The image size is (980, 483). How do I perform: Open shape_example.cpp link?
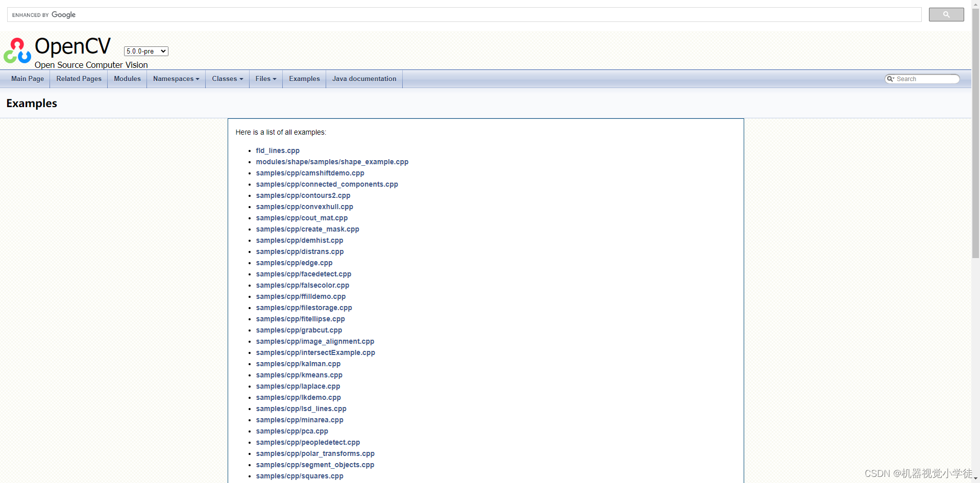click(332, 162)
